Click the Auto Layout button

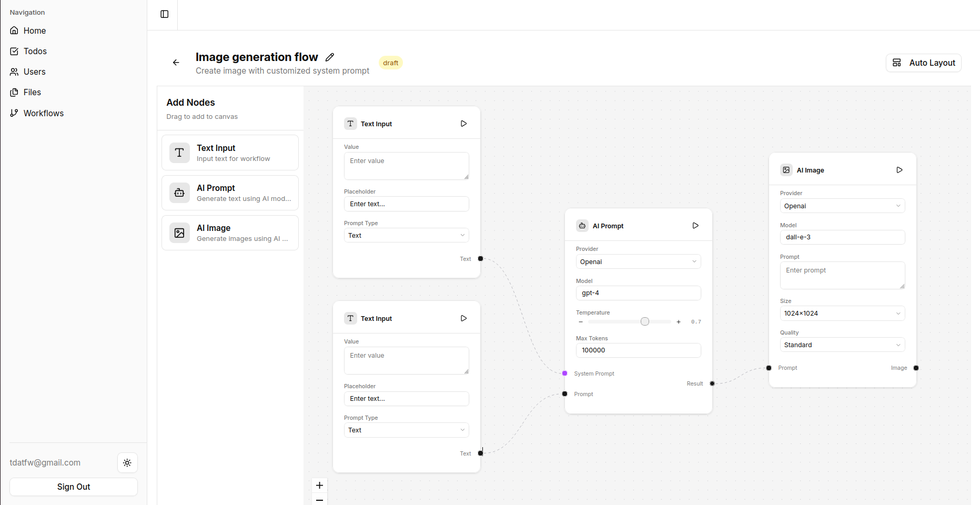pyautogui.click(x=923, y=63)
